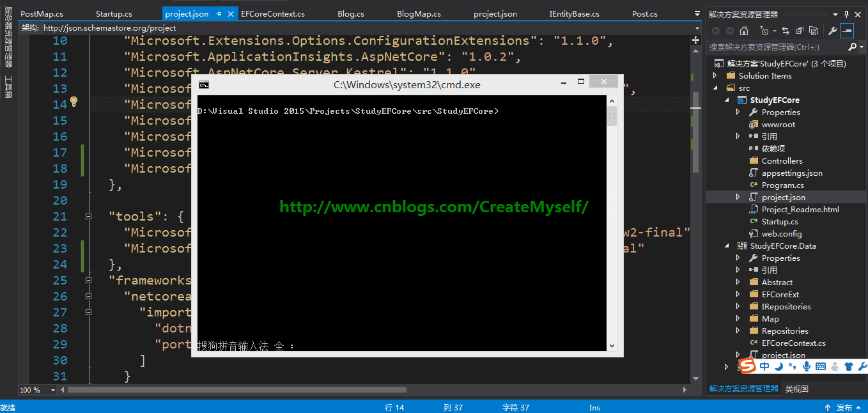Select EFCoreContext.cs in Solution Explorer
This screenshot has width=868, height=413.
[x=794, y=343]
